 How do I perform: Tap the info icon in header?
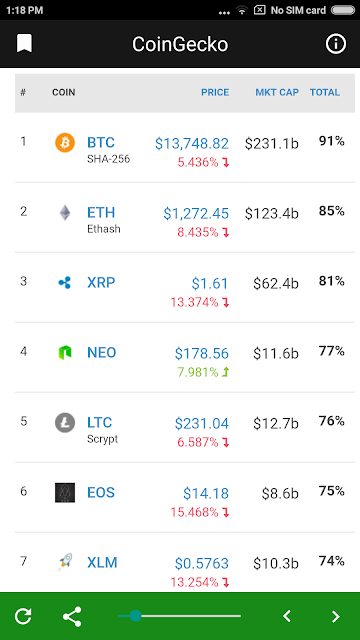pyautogui.click(x=336, y=44)
